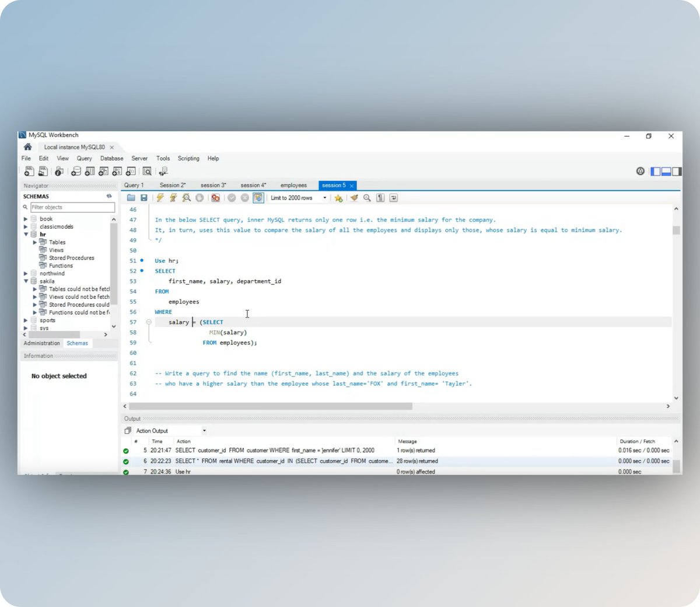The image size is (700, 607).
Task: Save query as snippet star icon
Action: click(x=338, y=198)
